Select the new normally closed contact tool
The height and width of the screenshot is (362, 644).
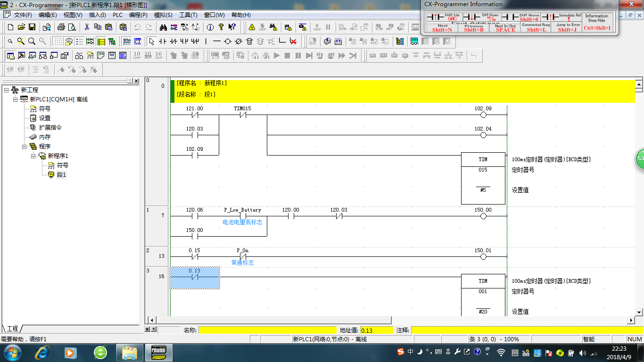point(173,41)
